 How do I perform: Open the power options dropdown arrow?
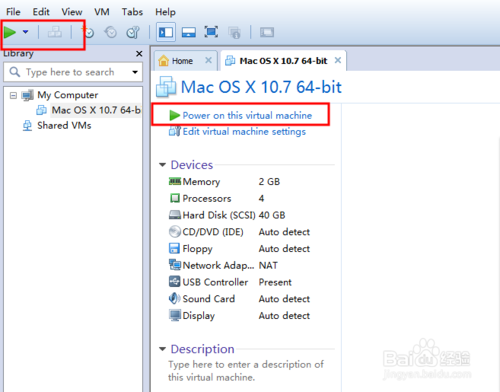(x=25, y=32)
